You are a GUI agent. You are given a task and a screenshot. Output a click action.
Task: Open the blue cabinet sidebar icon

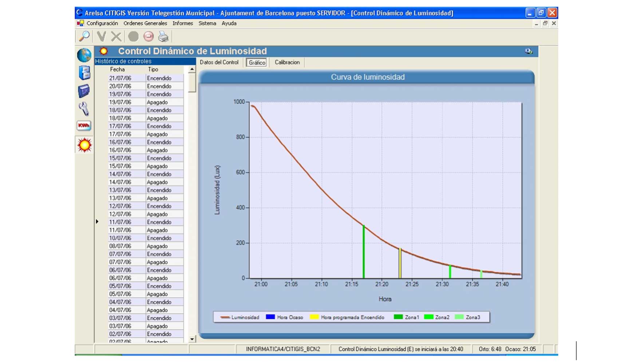[84, 73]
